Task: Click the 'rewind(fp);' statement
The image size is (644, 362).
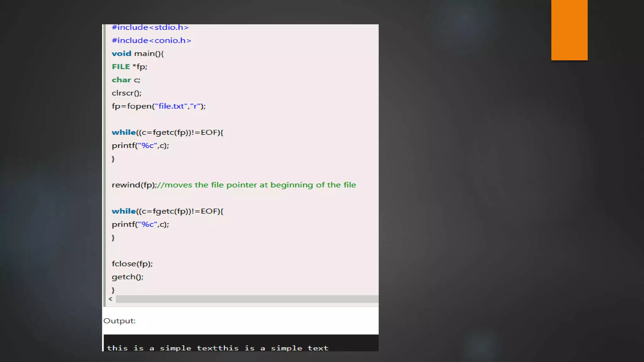Action: 134,185
